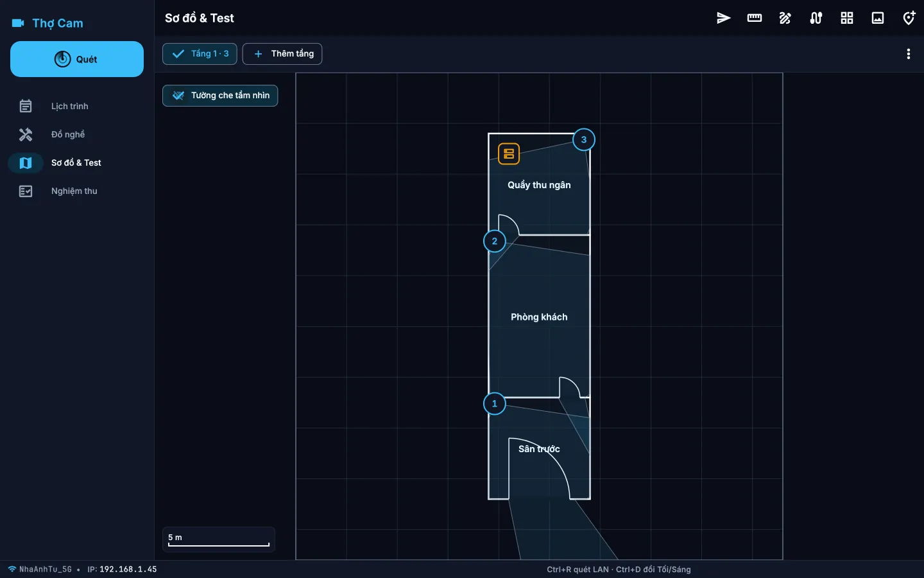Viewport: 924px width, 578px height.
Task: Open the three-dot overflow menu
Action: 909,54
